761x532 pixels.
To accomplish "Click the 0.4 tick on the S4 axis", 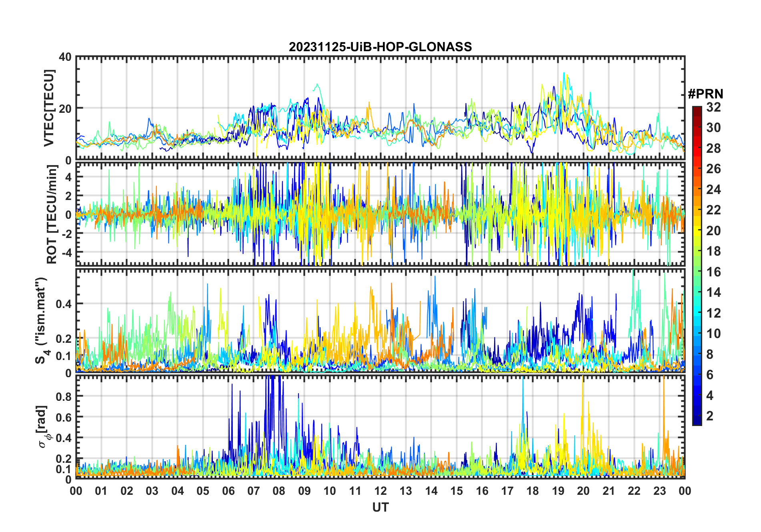I will point(64,304).
